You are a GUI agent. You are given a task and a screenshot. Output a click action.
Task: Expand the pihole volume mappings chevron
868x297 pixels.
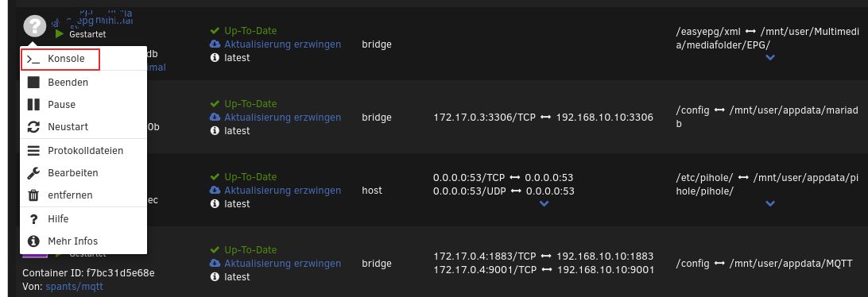coord(769,203)
